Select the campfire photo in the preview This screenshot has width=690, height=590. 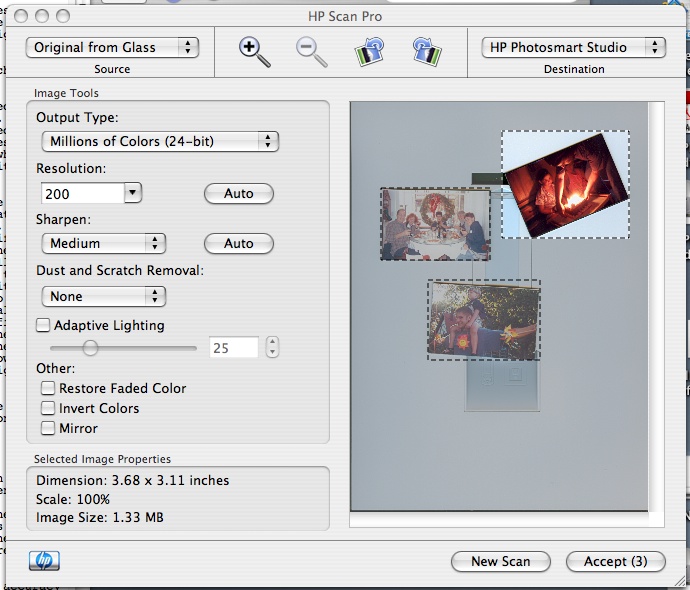coord(566,184)
